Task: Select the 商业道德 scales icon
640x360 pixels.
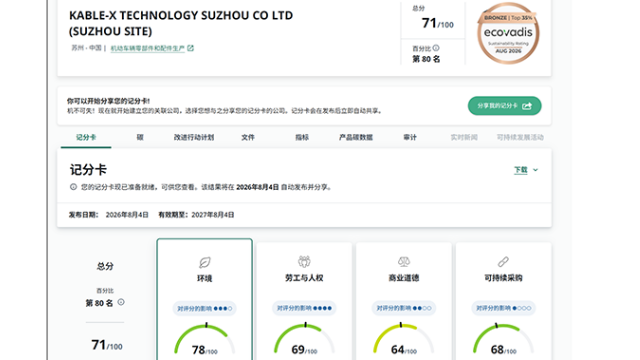Action: [x=404, y=261]
